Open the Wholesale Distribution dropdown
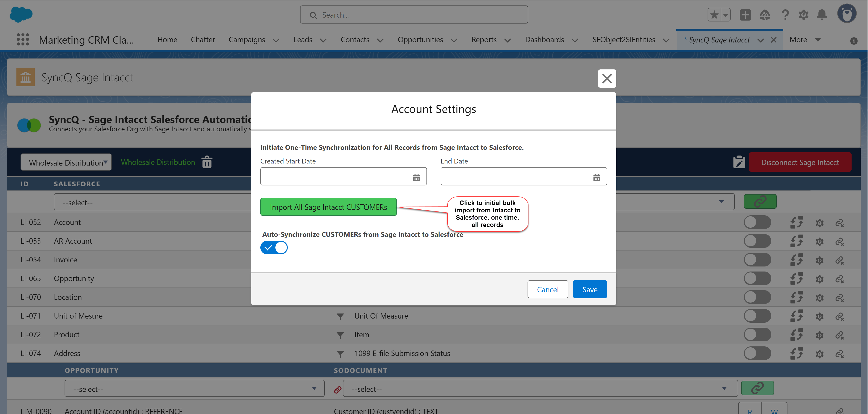The height and width of the screenshot is (414, 868). [66, 162]
